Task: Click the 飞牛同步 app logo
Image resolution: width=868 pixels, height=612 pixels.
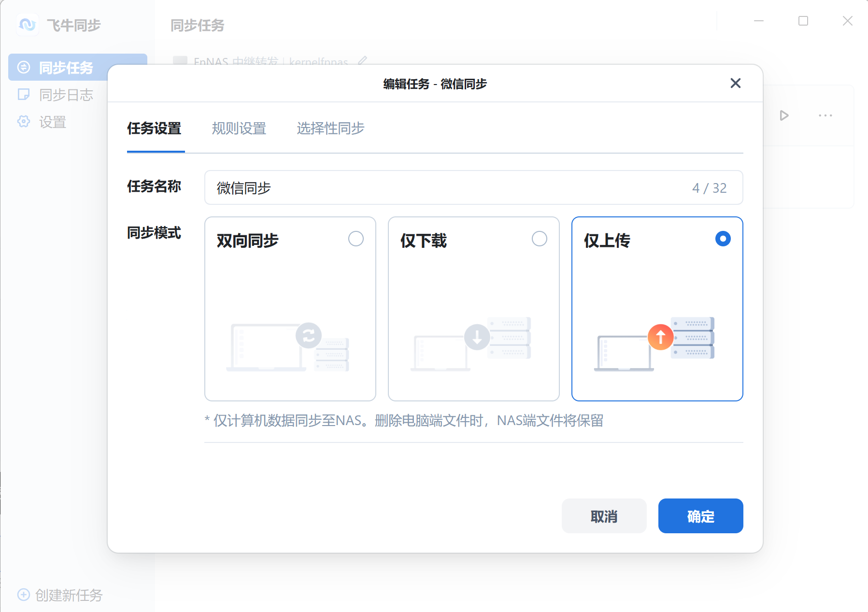Action: (28, 25)
